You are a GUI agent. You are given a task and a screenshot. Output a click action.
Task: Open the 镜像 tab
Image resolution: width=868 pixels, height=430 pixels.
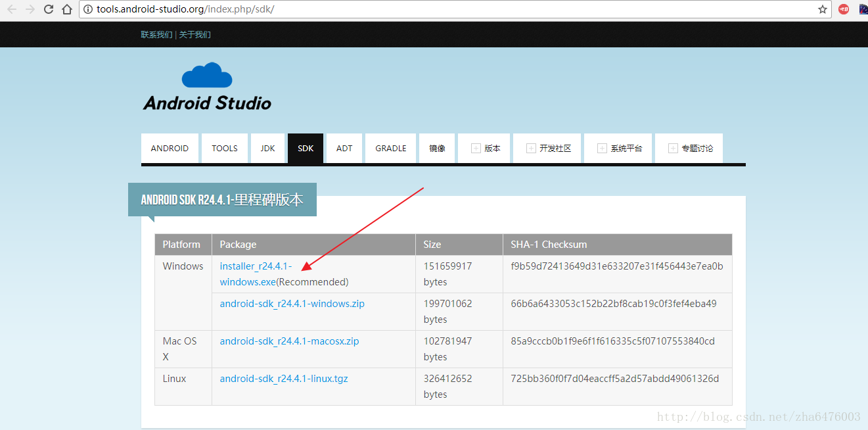click(x=437, y=148)
